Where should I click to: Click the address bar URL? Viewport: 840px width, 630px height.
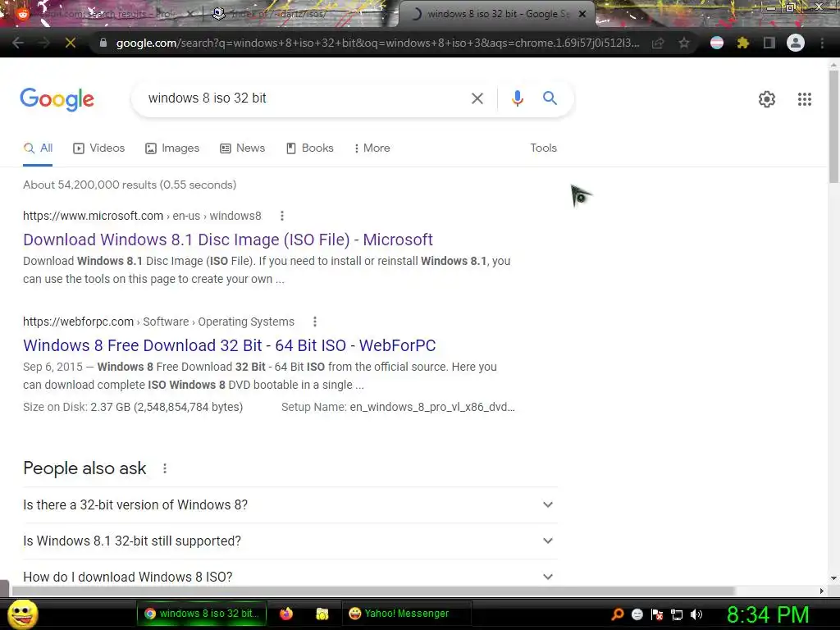coord(377,43)
